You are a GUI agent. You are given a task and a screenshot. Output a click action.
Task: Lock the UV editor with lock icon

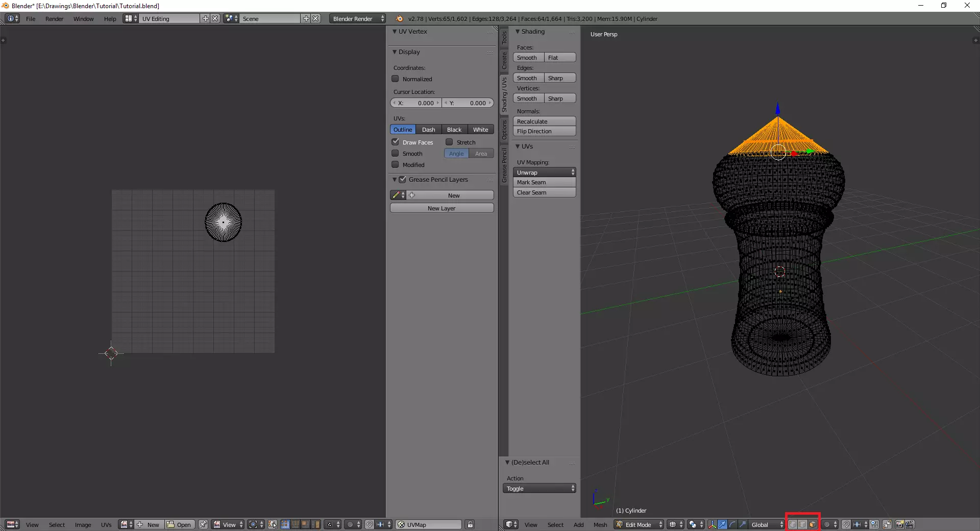pyautogui.click(x=470, y=524)
